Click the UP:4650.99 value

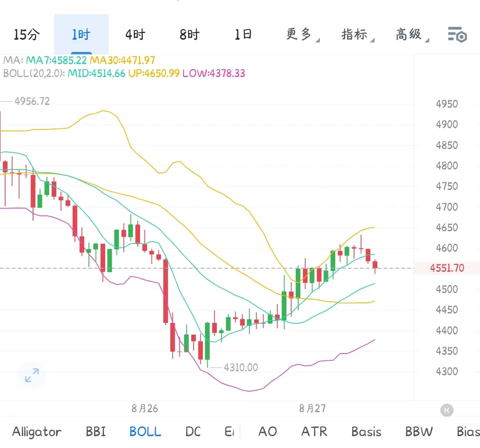154,74
